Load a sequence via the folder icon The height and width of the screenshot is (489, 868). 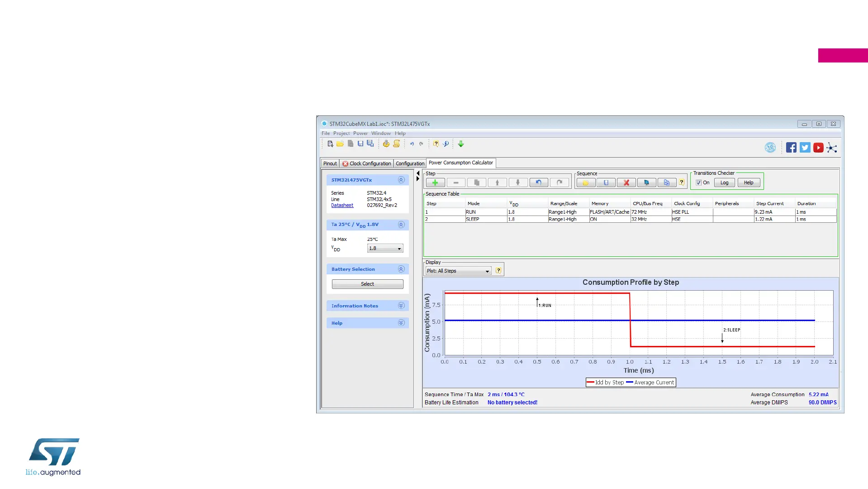point(585,182)
